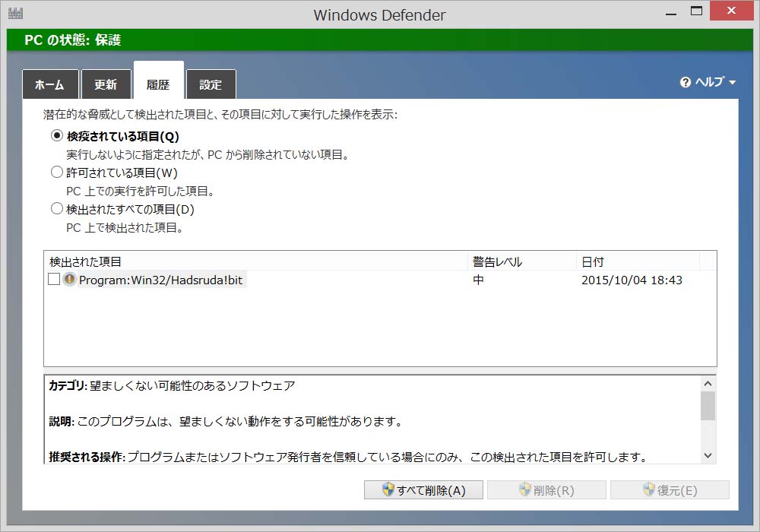Switch to the ホーム tab
The height and width of the screenshot is (532, 760).
pos(50,84)
